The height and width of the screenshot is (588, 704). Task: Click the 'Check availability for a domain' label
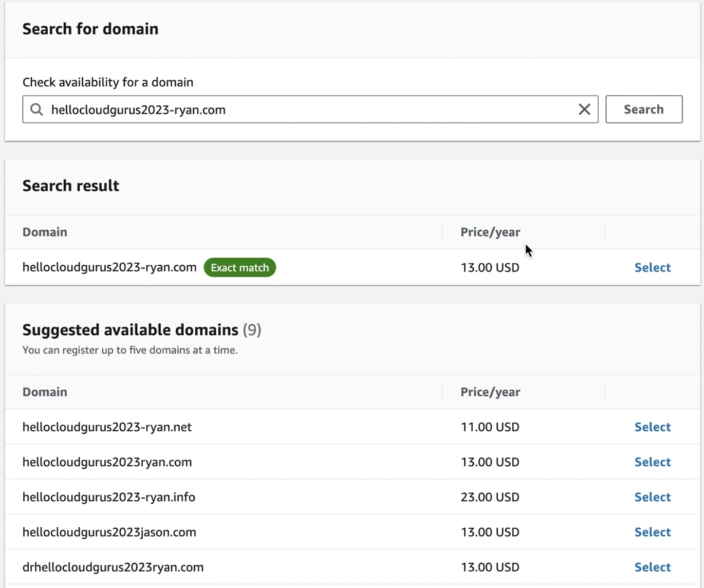click(108, 82)
